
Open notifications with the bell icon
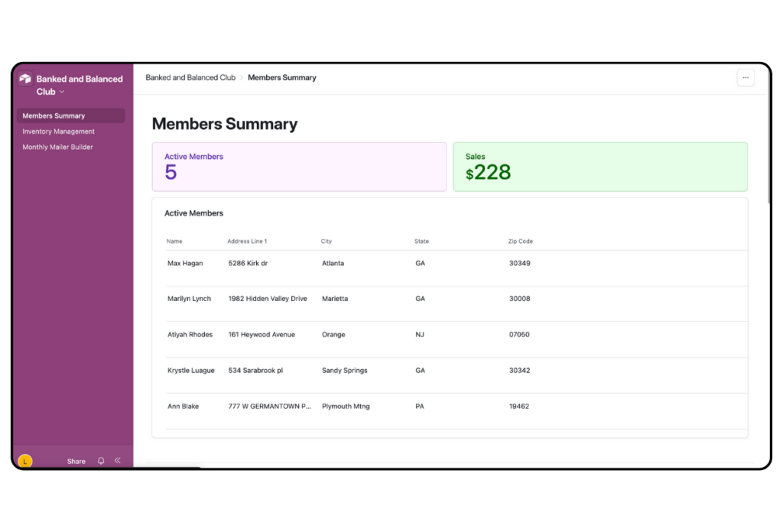pyautogui.click(x=100, y=461)
